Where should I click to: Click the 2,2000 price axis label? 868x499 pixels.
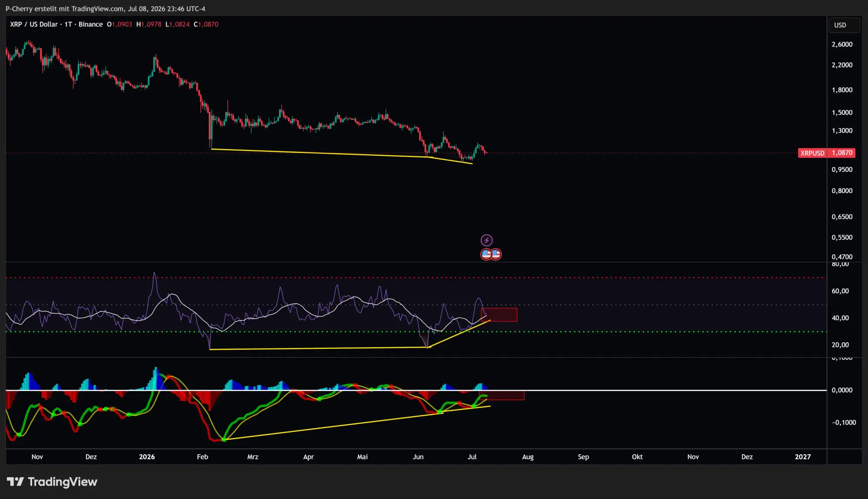coord(842,65)
